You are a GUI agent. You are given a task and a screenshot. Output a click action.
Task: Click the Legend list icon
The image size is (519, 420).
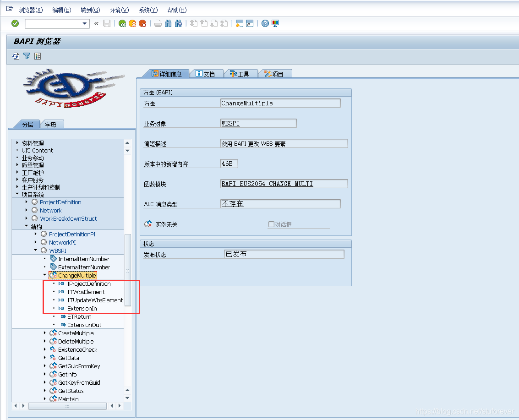38,56
